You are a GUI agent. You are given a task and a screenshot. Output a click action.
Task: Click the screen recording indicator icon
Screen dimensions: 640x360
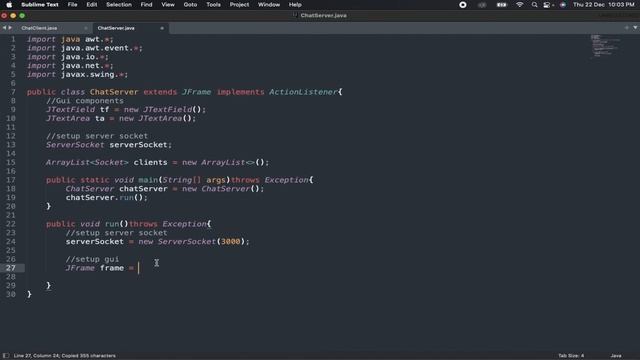[x=462, y=5]
